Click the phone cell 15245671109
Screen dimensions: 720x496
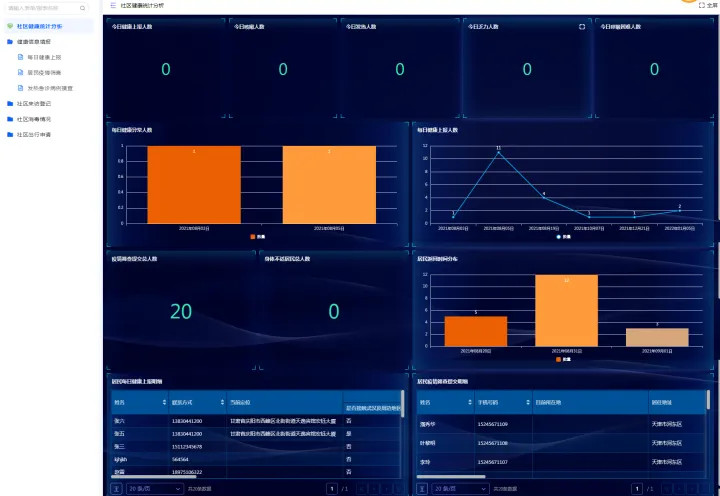coord(493,424)
